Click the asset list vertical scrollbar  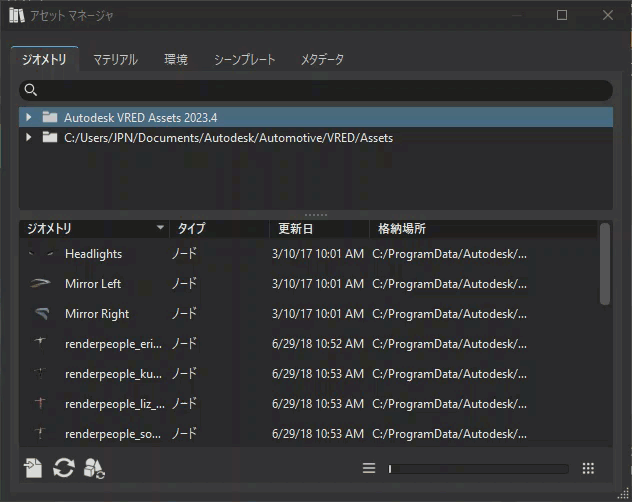pyautogui.click(x=605, y=264)
